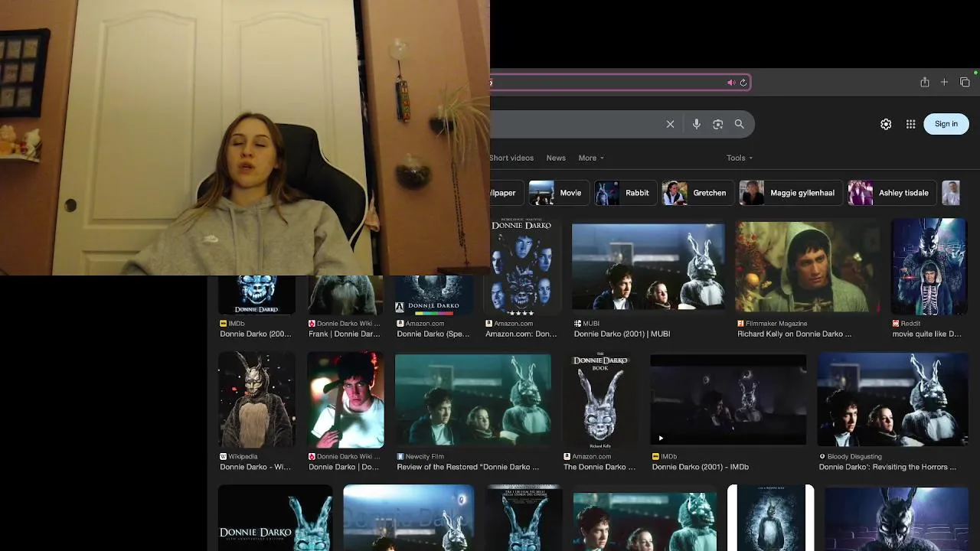The image size is (980, 551).
Task: Open the Tools dropdown
Action: coord(740,158)
